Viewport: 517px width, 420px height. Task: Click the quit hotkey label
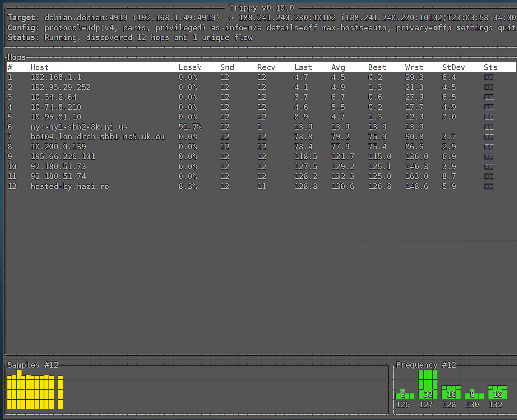coord(506,28)
